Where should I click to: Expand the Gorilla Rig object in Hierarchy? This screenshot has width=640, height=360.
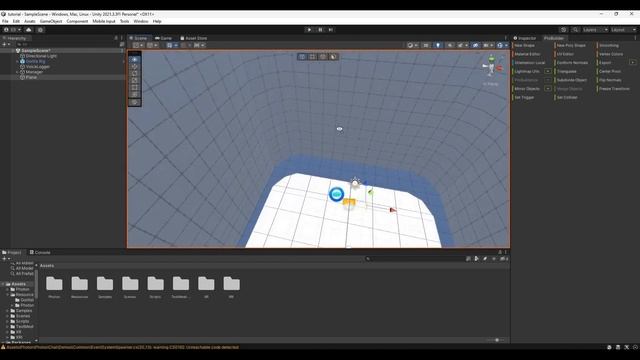coord(18,61)
